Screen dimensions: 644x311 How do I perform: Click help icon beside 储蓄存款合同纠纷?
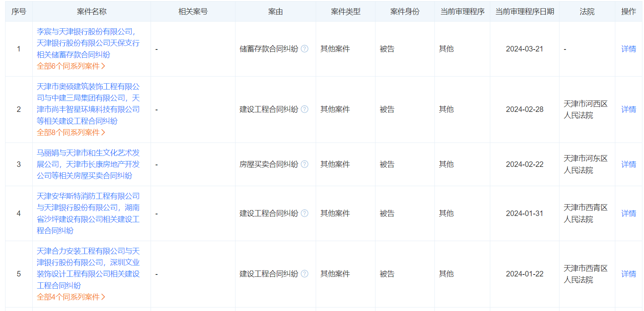305,49
